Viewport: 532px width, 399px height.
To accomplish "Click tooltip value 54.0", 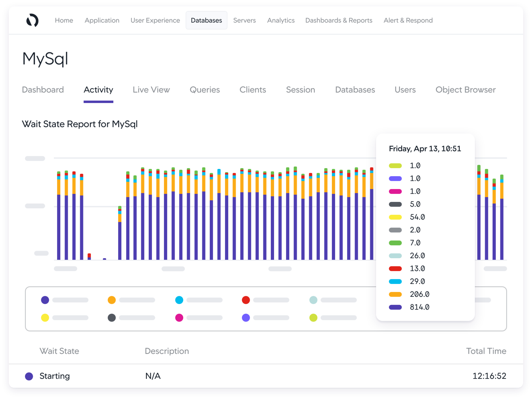I will (x=417, y=217).
